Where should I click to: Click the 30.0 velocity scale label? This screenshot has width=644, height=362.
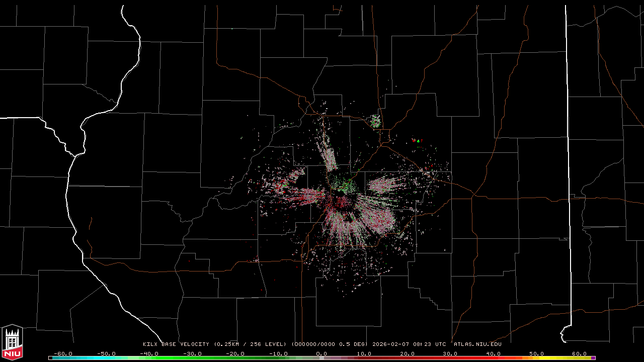450,353
